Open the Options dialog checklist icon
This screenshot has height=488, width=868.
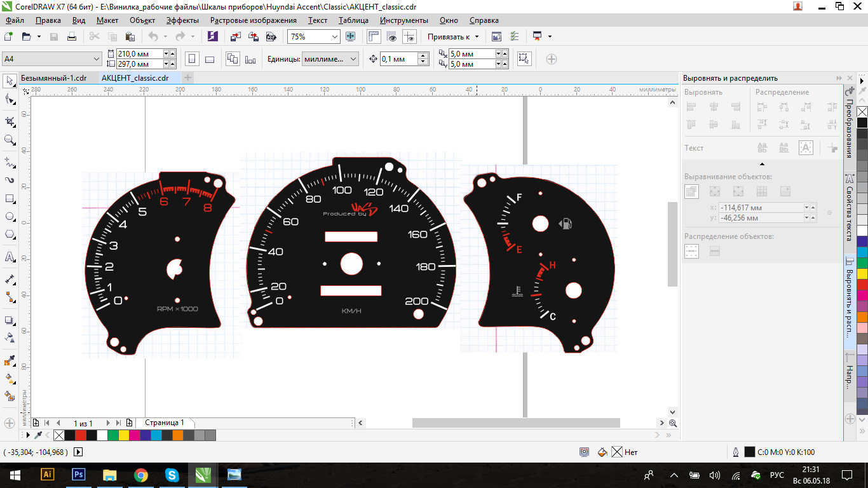[515, 37]
